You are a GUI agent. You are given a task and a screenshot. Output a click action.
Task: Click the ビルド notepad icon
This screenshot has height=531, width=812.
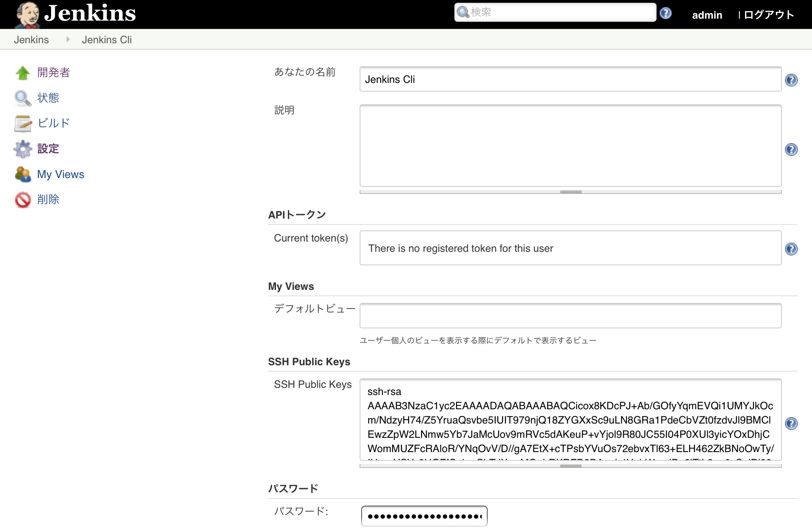click(x=23, y=123)
